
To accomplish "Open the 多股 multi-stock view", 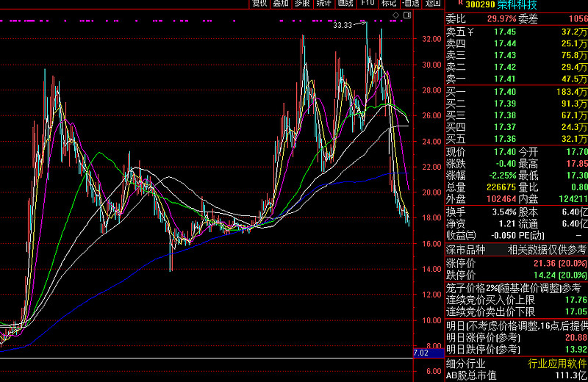I will tap(302, 4).
